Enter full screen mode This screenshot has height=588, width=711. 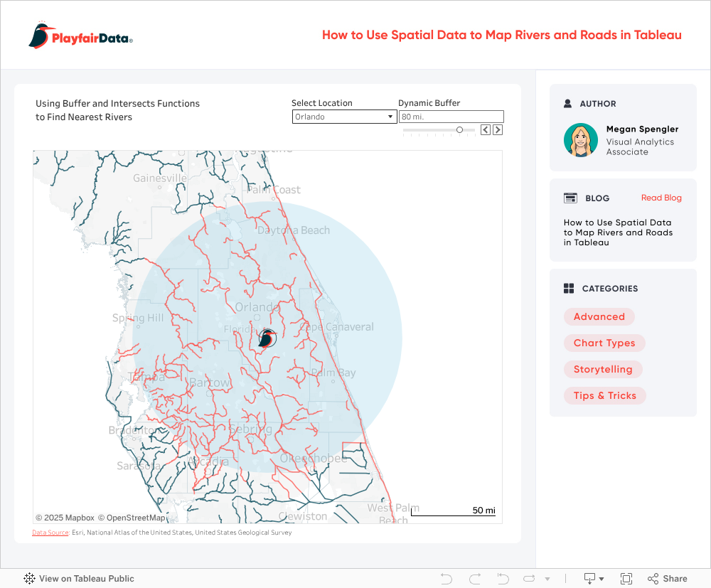626,579
